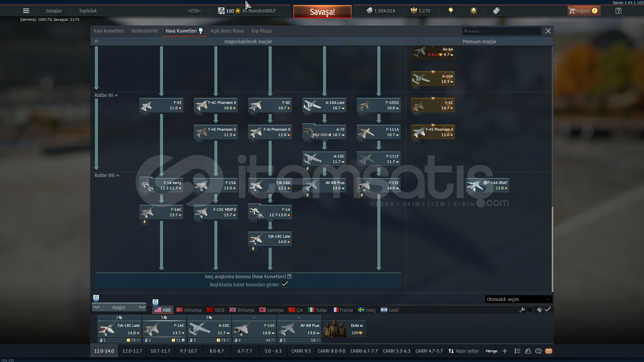Click the player avatar portrait

(221, 11)
